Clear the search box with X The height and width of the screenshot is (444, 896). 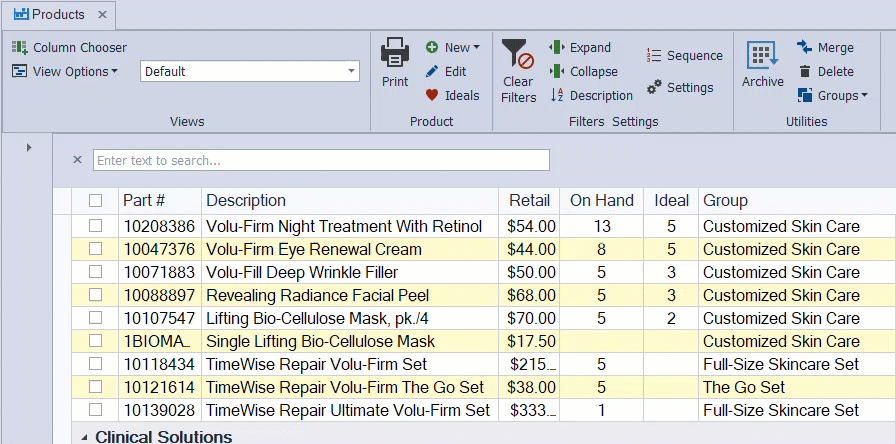coord(78,160)
